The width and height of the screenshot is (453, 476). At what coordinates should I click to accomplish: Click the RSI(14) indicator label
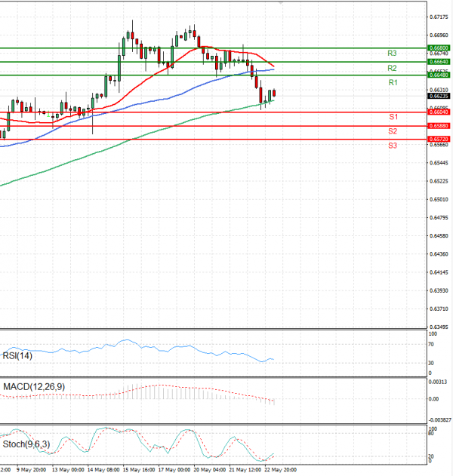[x=17, y=355]
